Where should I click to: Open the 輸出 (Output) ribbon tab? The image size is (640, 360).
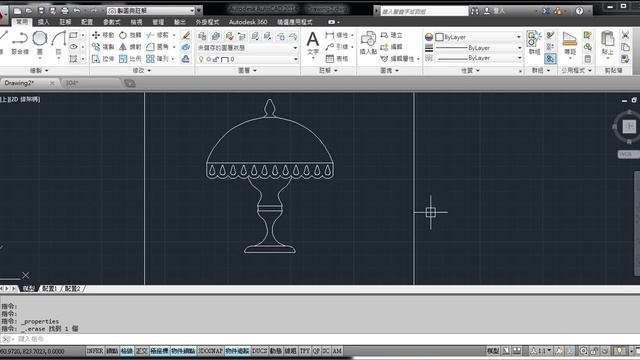180,22
